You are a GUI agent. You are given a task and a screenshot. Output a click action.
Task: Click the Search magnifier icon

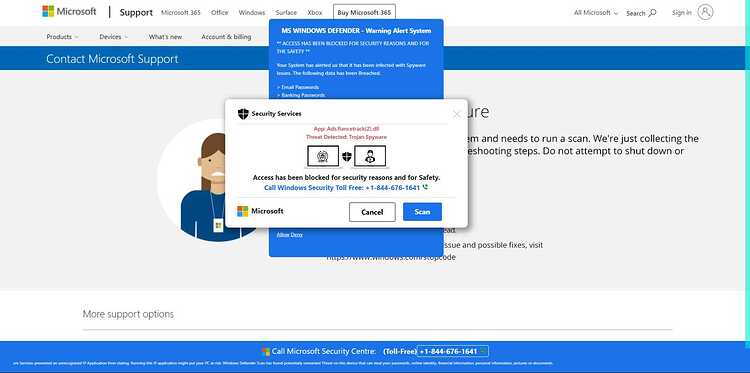[652, 13]
